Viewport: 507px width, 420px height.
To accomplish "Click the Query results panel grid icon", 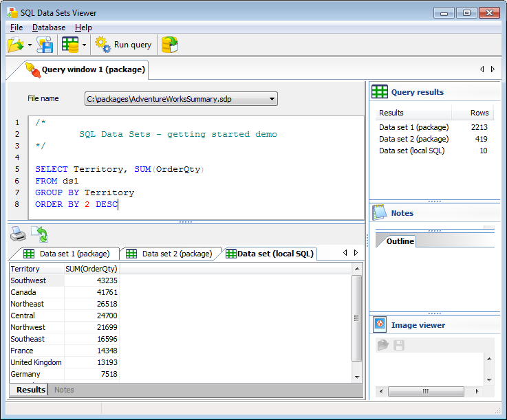I will point(380,92).
